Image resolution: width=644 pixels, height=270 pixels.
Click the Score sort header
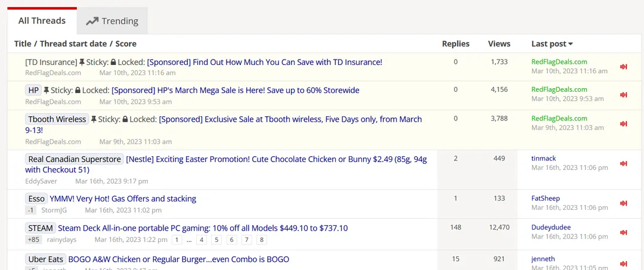pos(126,44)
